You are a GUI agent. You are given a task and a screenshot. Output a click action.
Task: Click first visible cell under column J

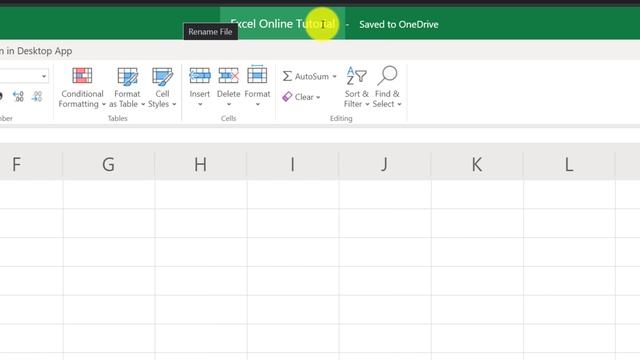(385, 194)
